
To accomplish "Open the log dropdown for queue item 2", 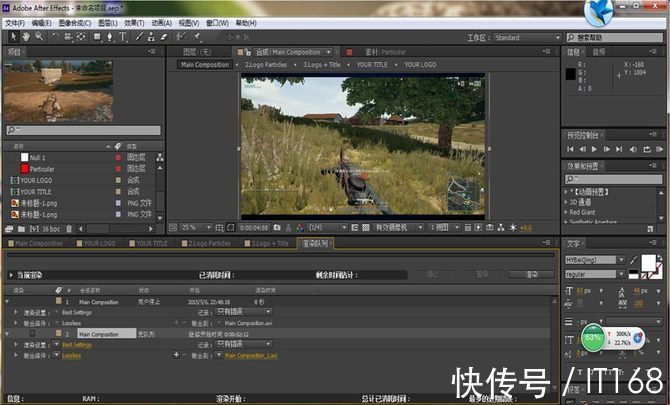I will [243, 344].
